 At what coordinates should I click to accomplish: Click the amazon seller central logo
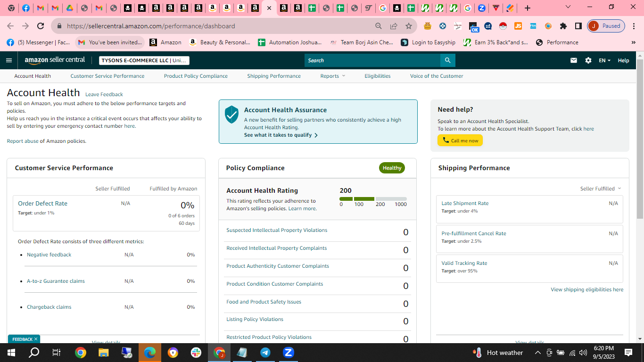coord(55,60)
